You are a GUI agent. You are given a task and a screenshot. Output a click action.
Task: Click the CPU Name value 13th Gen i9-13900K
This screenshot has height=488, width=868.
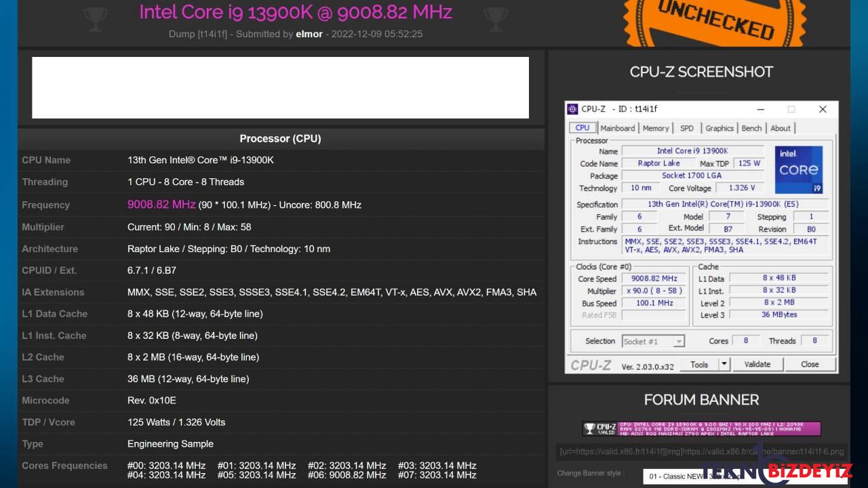pyautogui.click(x=201, y=160)
